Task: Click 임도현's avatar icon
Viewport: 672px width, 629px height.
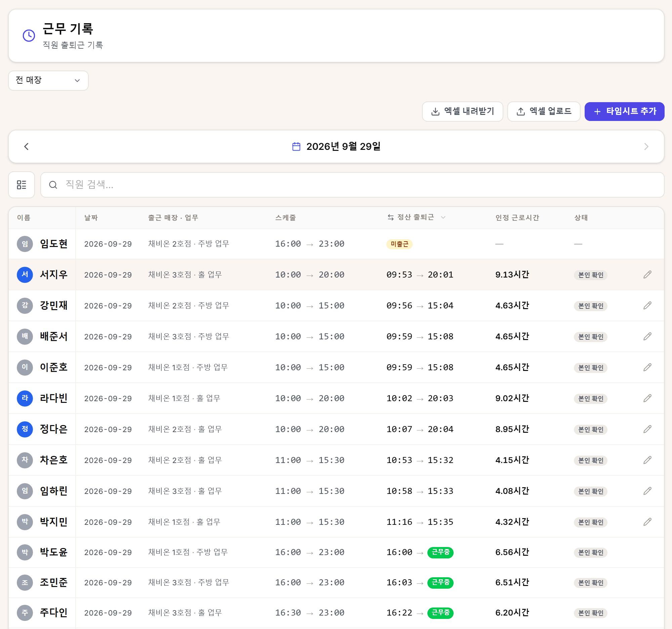Action: 25,244
